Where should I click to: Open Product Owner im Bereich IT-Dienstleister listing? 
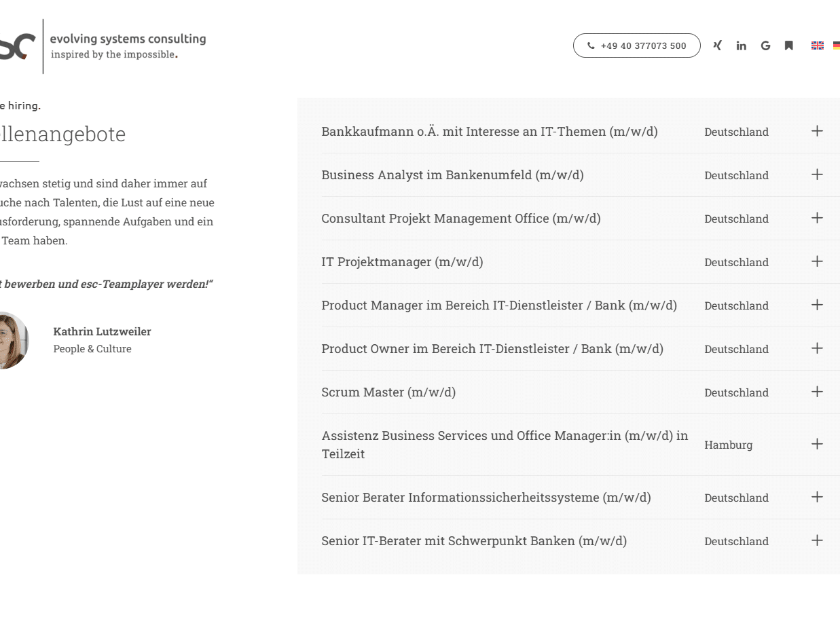[492, 349]
